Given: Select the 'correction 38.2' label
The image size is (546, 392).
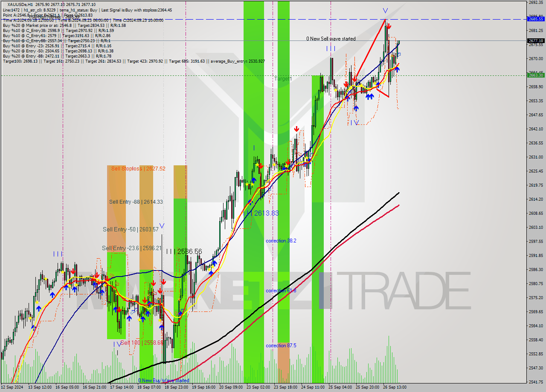Looking at the screenshot, I should click(x=281, y=241).
